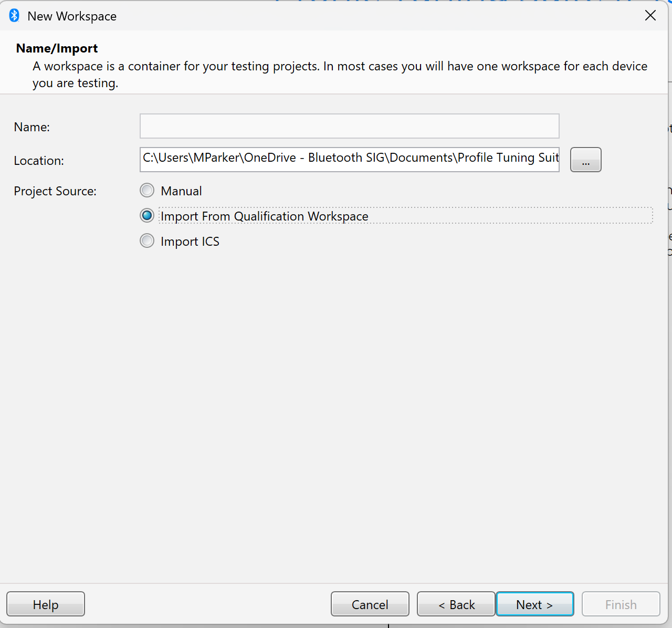Screen dimensions: 672x628
Task: Select the Manual project source option
Action: click(x=147, y=191)
